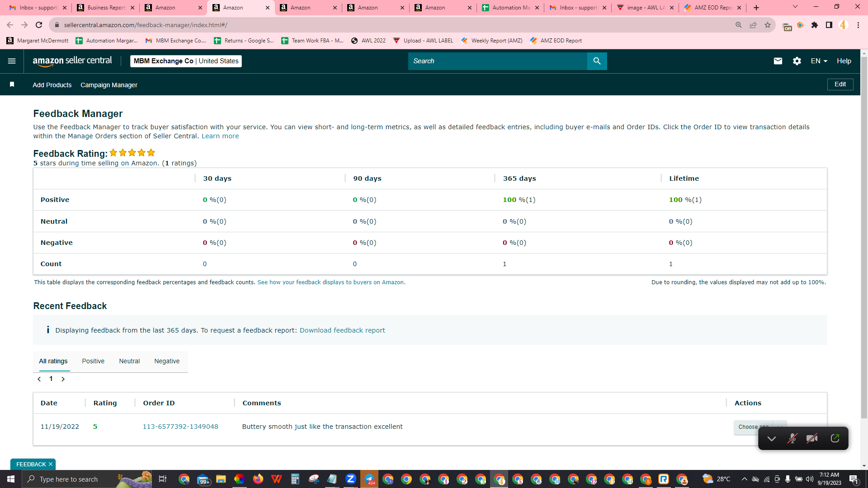868x488 pixels.
Task: Open the Returns Google Sheets bookmark
Action: pos(244,41)
